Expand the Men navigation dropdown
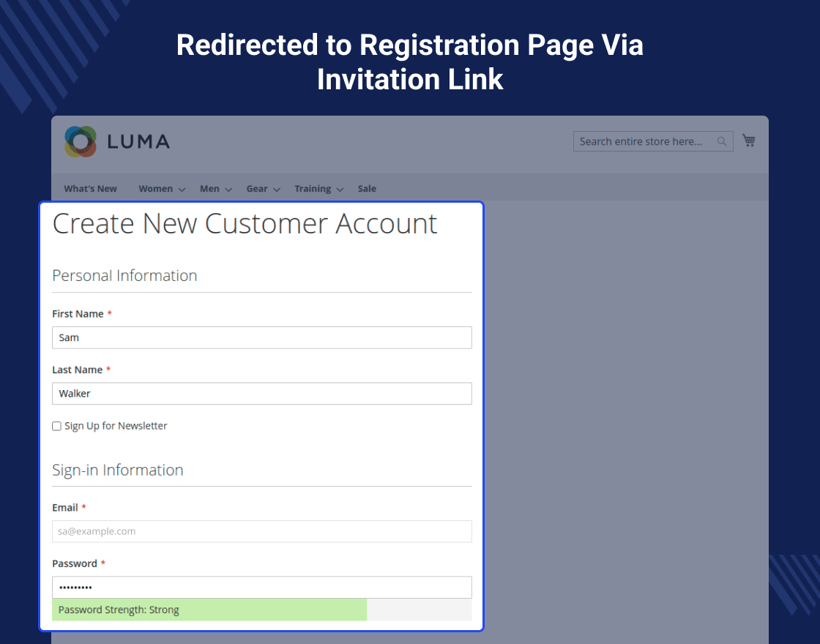Viewport: 820px width, 644px height. pyautogui.click(x=209, y=188)
